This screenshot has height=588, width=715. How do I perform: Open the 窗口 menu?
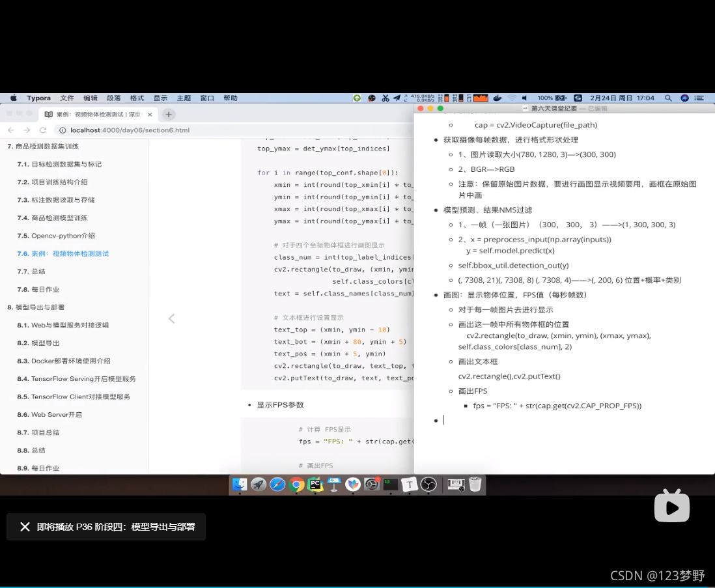click(x=207, y=98)
